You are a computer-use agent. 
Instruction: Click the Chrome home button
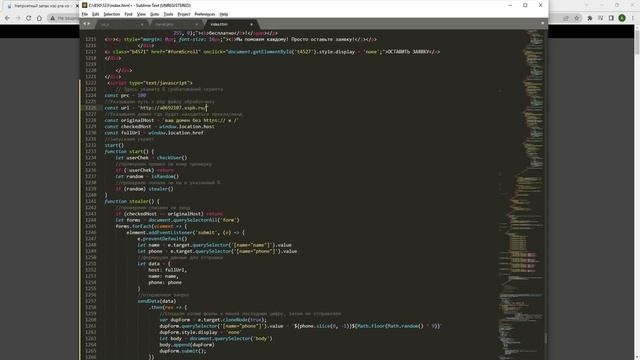coord(39,18)
